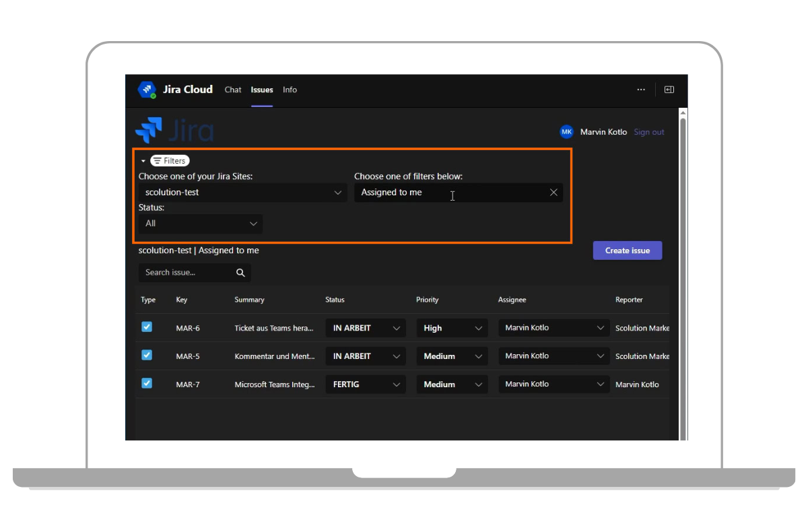Image resolution: width=808 pixels, height=532 pixels.
Task: Open the Jira site dropdown 'scolution-test'
Action: click(243, 193)
